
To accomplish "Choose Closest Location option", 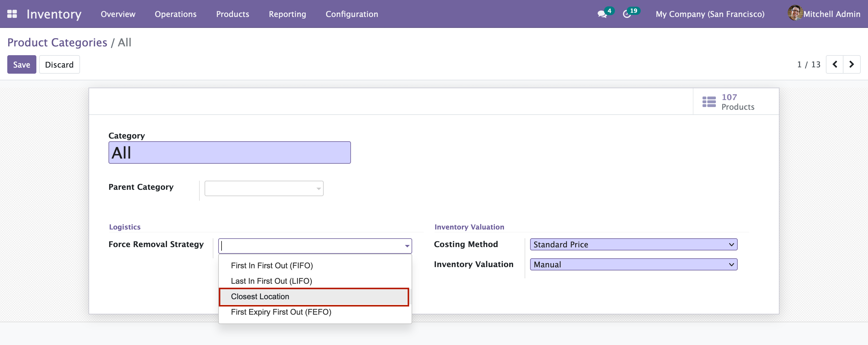I will [x=314, y=296].
